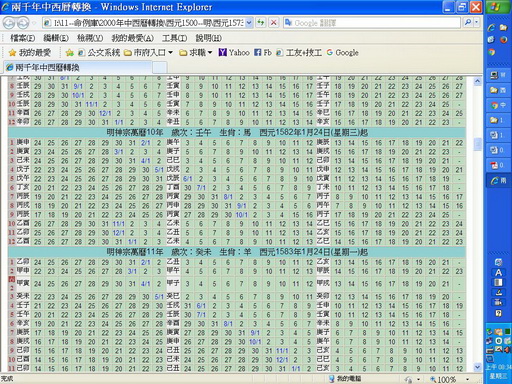Open the 工具(T) menu

click(174, 38)
